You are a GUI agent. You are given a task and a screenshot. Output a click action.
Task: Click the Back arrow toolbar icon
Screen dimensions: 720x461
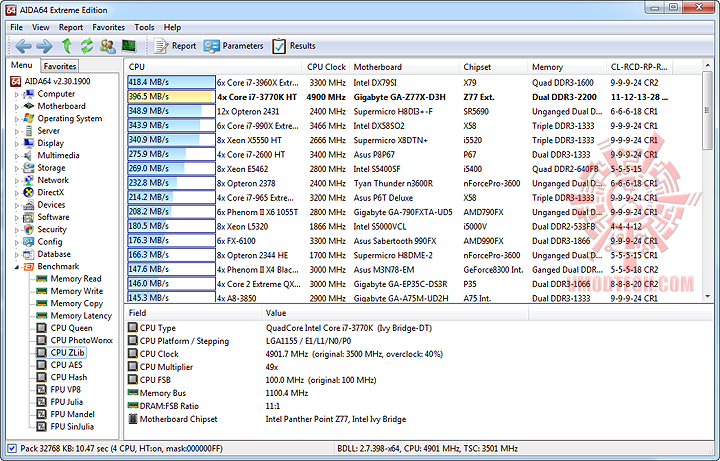coord(23,46)
